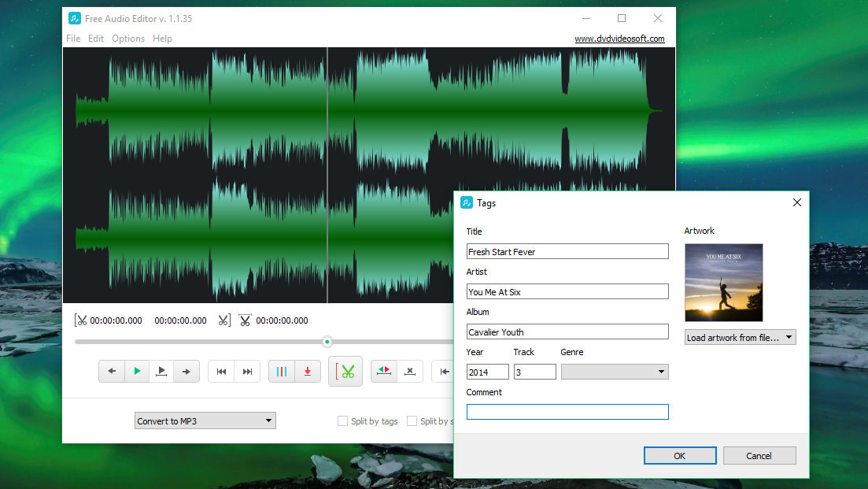
Task: Click the red save/export down-arrow icon
Action: pyautogui.click(x=306, y=371)
